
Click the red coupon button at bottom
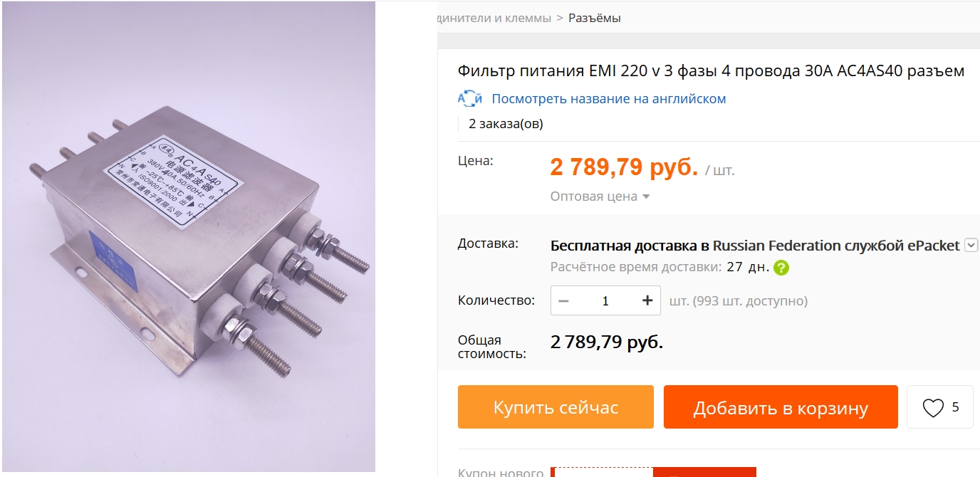coord(704,472)
